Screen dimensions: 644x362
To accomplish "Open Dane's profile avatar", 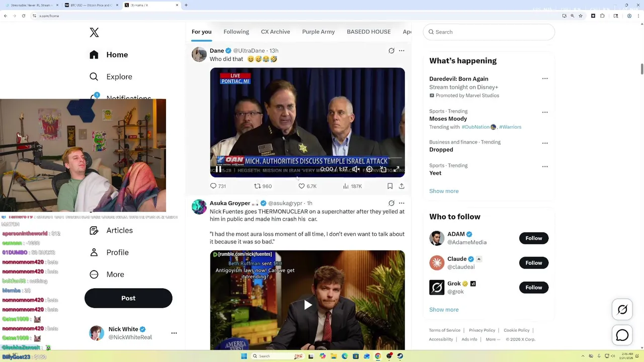I will (199, 54).
